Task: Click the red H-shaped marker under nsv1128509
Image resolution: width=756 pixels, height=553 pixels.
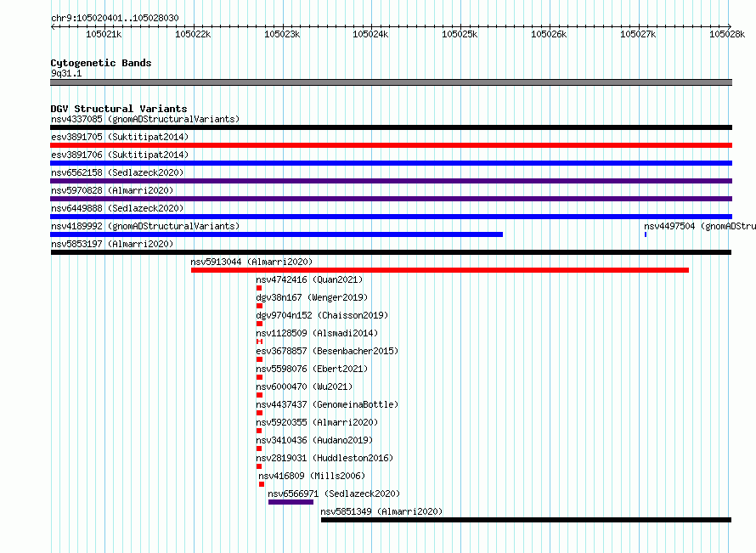Action: click(259, 341)
